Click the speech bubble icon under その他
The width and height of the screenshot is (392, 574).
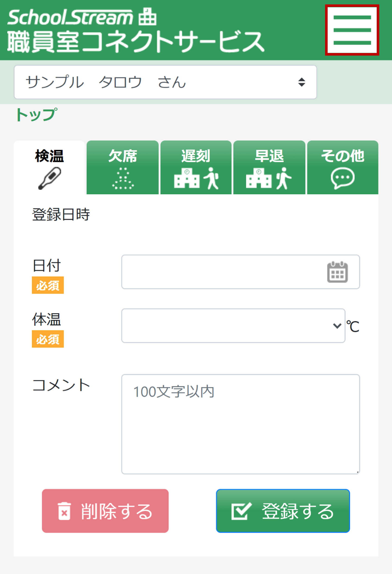point(343,178)
